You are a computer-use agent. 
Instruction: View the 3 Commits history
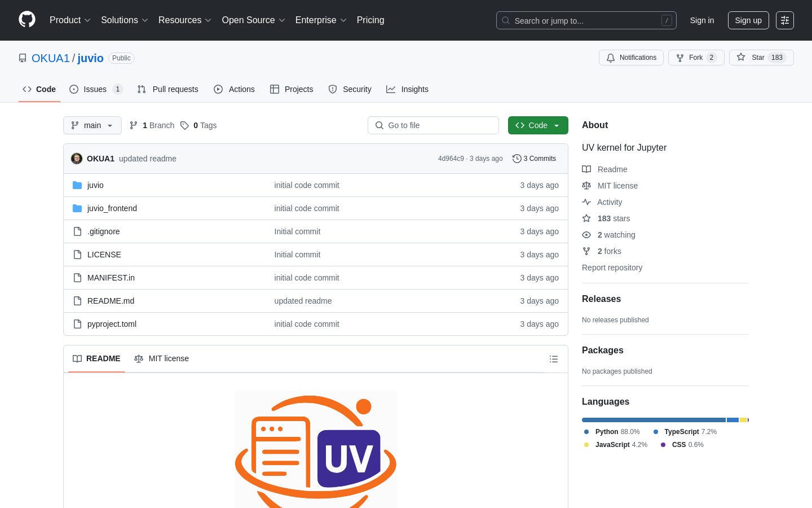[x=534, y=159]
